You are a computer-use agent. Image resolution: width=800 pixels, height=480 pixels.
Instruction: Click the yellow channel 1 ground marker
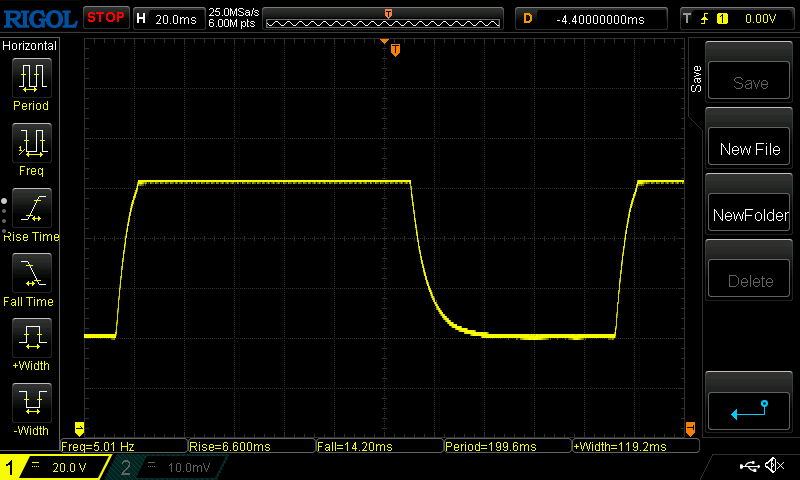click(79, 428)
